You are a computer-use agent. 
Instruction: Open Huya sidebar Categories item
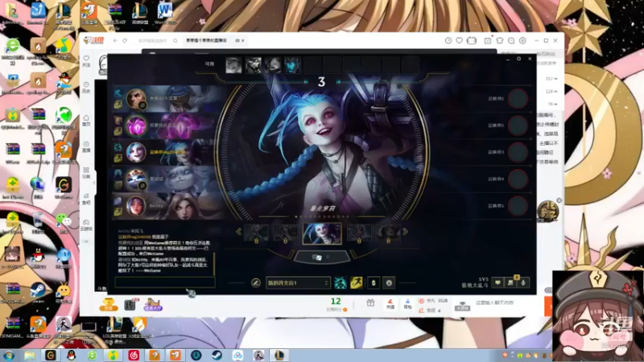[86, 173]
